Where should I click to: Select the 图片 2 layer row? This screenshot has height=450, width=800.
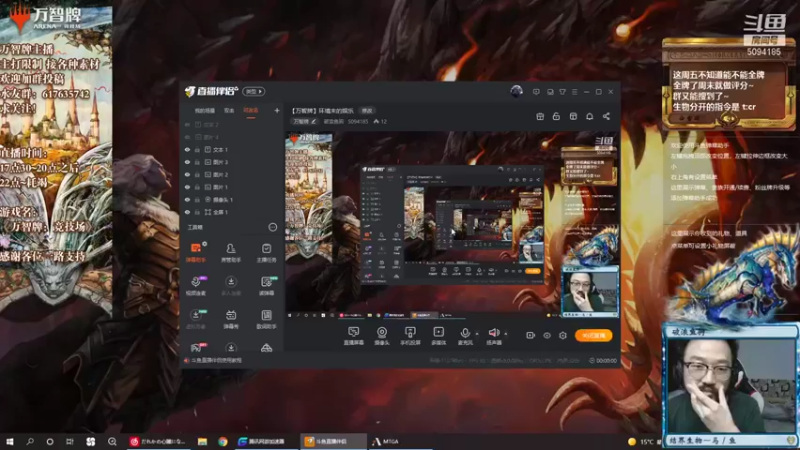click(231, 174)
